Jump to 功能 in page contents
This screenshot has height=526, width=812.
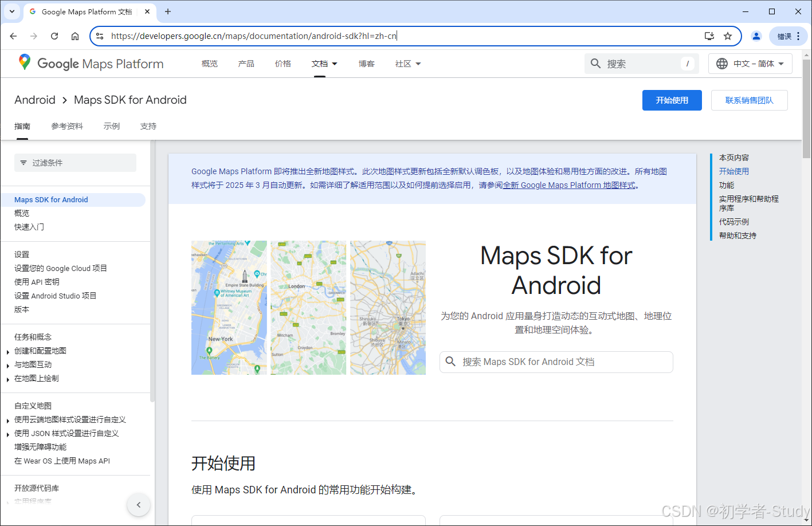point(727,185)
